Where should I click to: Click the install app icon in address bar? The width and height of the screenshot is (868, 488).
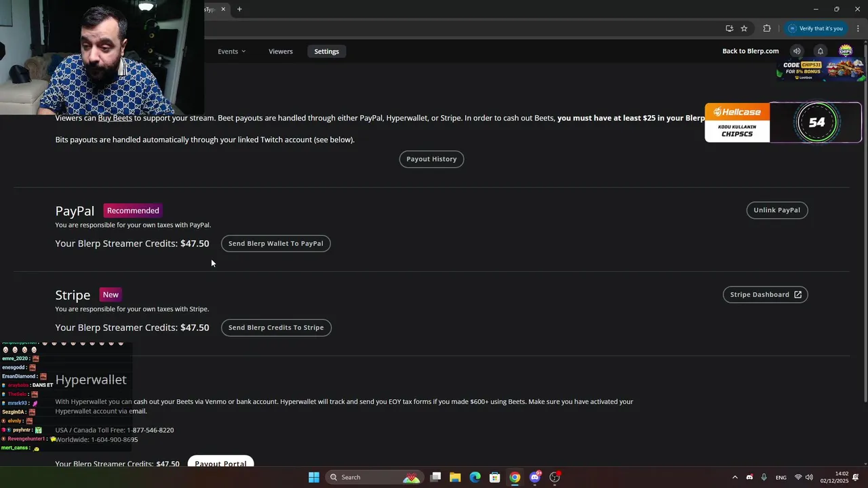pyautogui.click(x=729, y=28)
